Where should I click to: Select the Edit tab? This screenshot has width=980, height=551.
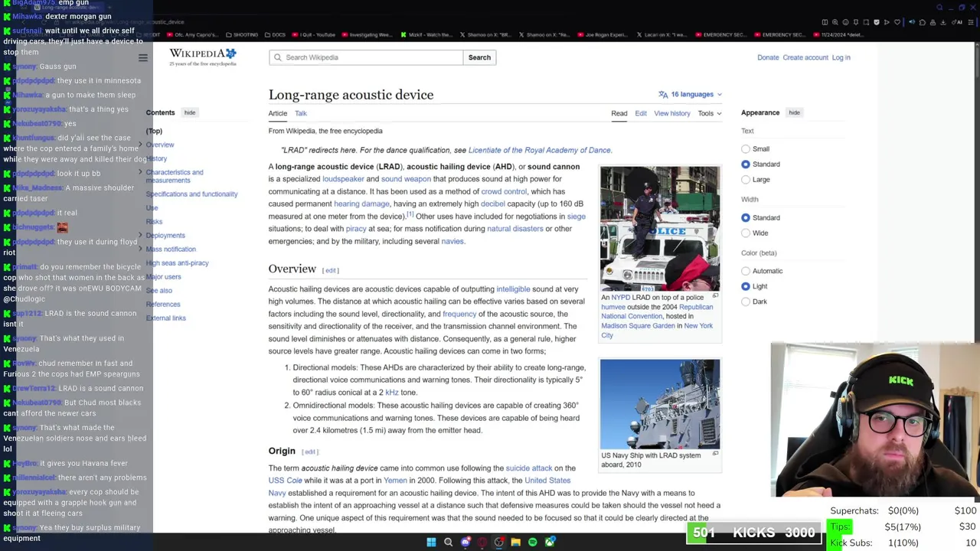[x=641, y=113]
